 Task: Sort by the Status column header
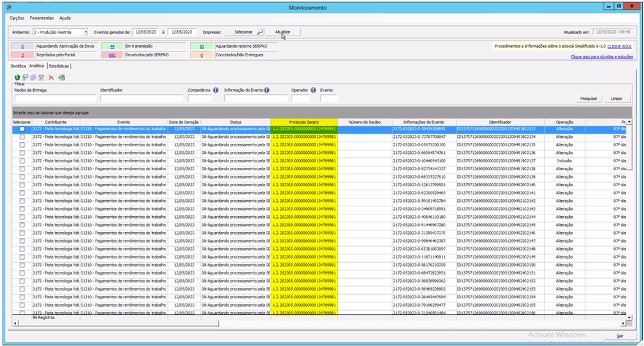pos(236,122)
